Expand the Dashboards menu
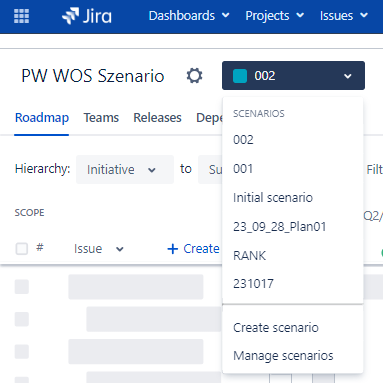This screenshot has height=383, width=383. point(189,16)
